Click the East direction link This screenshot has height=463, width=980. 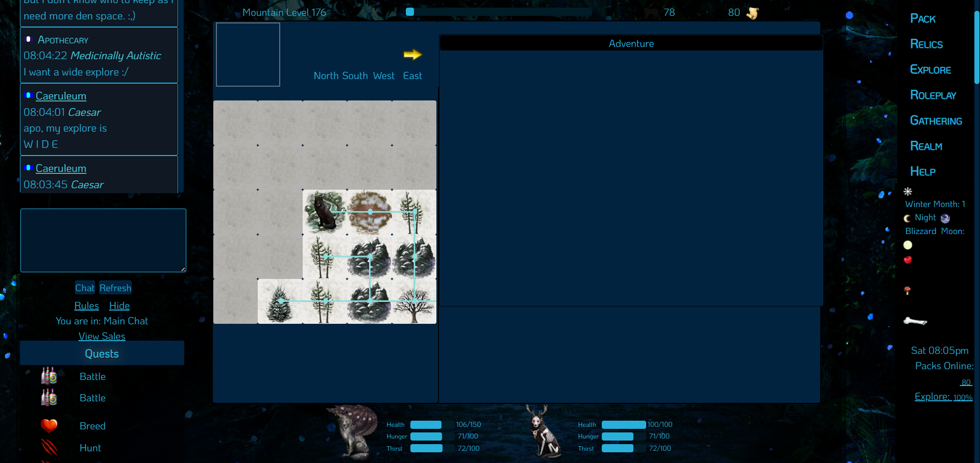coord(412,76)
